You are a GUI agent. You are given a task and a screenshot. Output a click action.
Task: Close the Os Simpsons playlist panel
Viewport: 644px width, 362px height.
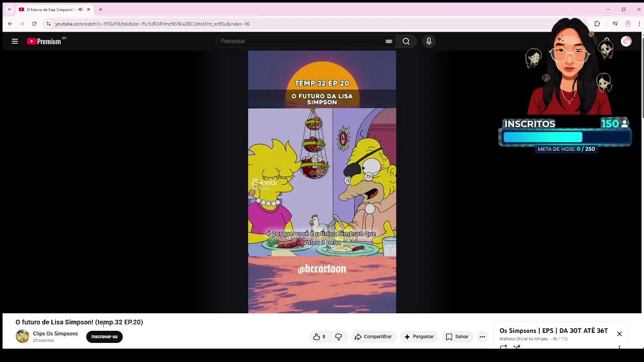pos(619,334)
